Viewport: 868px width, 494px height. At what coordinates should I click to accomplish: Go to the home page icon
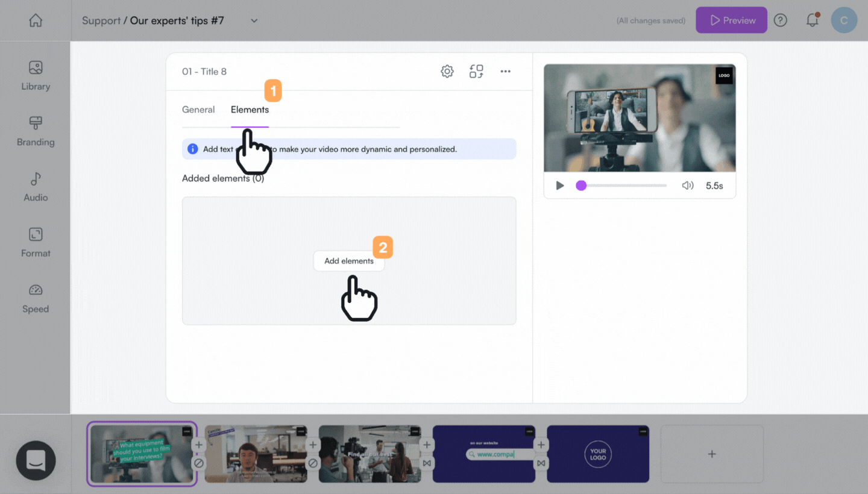pos(36,20)
